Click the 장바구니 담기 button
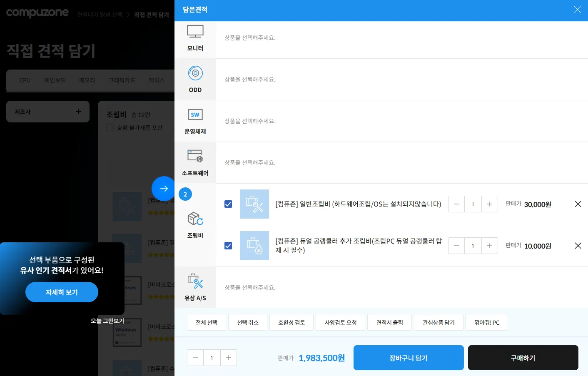 409,358
